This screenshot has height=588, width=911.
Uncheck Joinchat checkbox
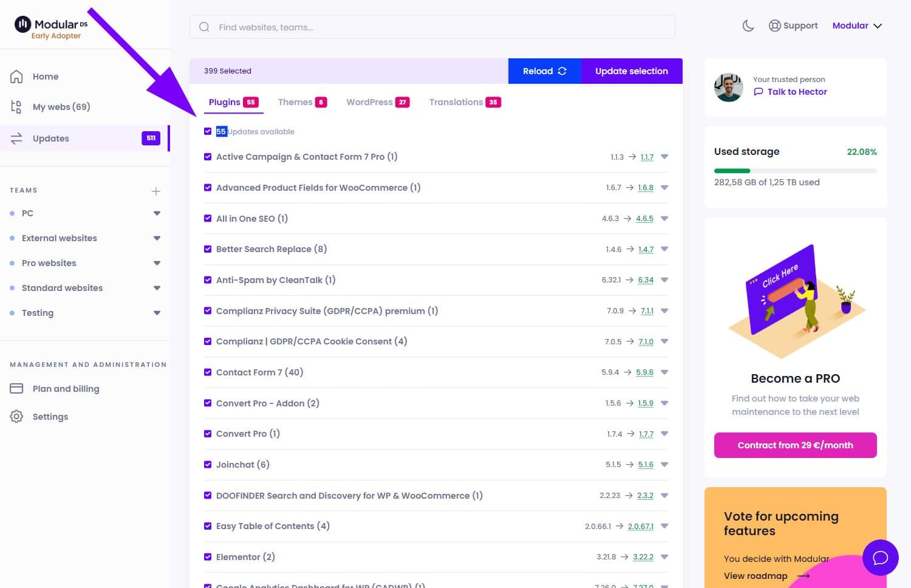pos(208,465)
